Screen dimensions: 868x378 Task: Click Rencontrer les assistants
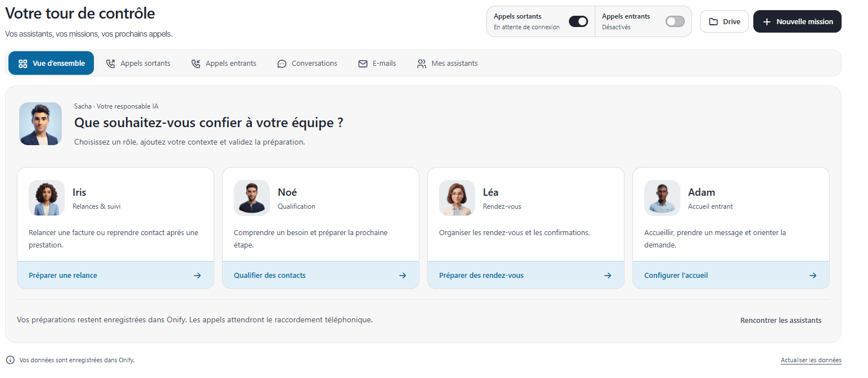[781, 320]
